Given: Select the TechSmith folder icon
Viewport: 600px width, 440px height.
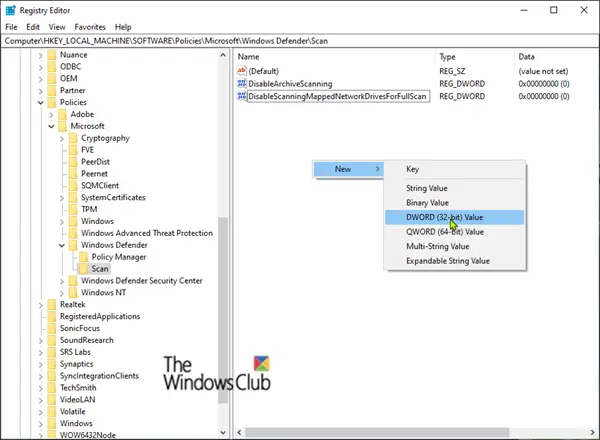Looking at the screenshot, I should [52, 388].
